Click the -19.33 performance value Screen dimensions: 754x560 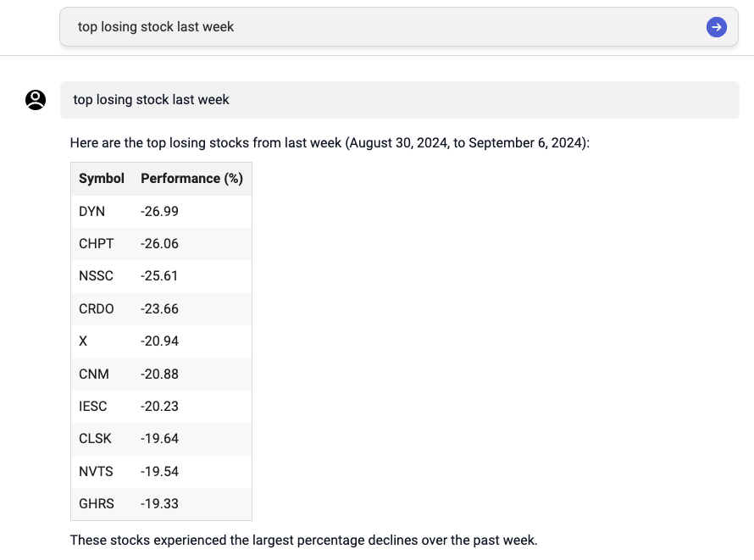(159, 504)
